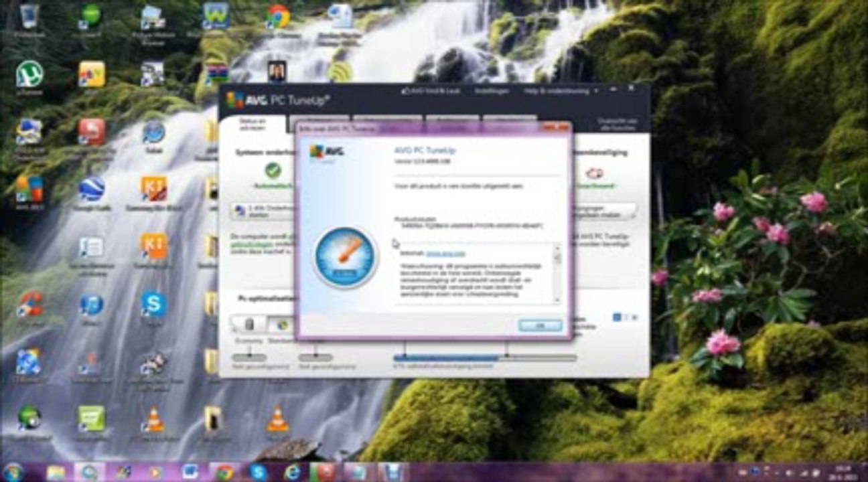Click the firewall protection status icon
The image size is (868, 482).
coord(594,173)
